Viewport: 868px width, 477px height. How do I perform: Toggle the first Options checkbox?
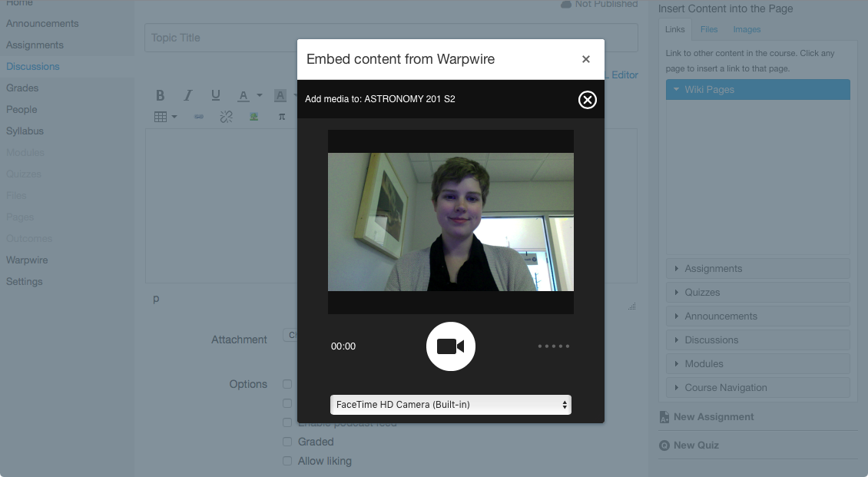pyautogui.click(x=287, y=384)
